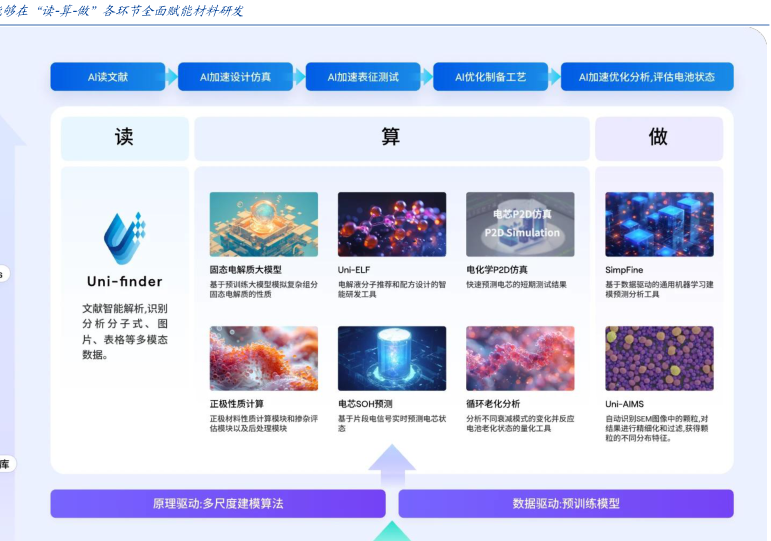Select the 算 column header

pyautogui.click(x=391, y=138)
